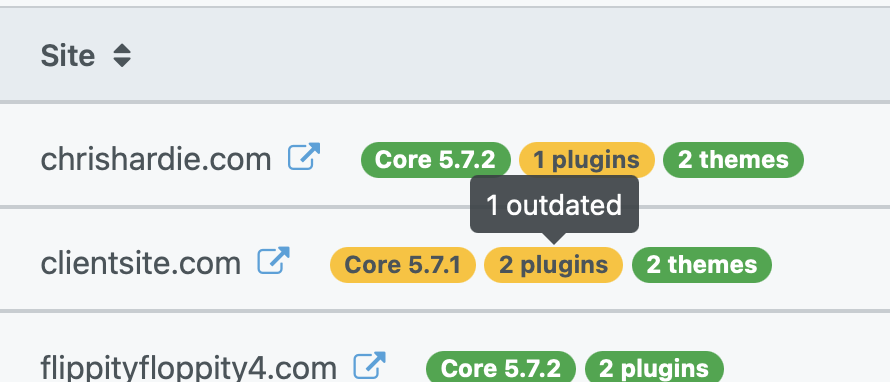Select the flippityfloppity4.com table row

[445, 348]
